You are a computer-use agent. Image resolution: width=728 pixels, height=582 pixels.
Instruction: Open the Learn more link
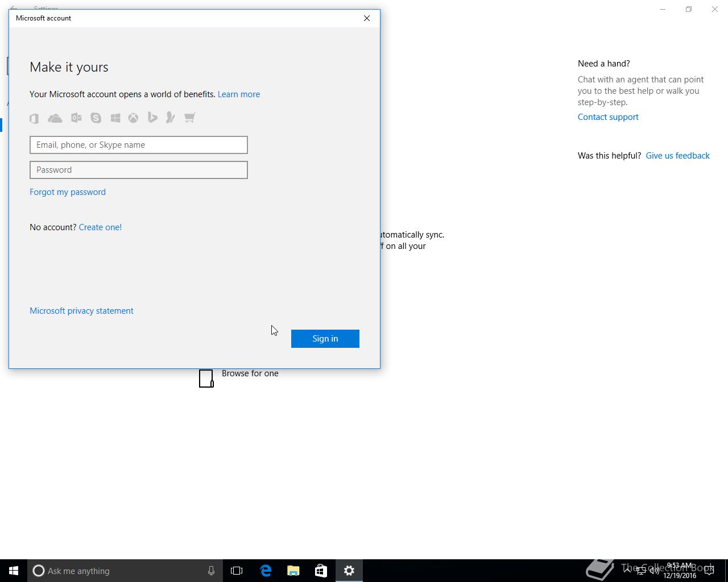pos(239,94)
